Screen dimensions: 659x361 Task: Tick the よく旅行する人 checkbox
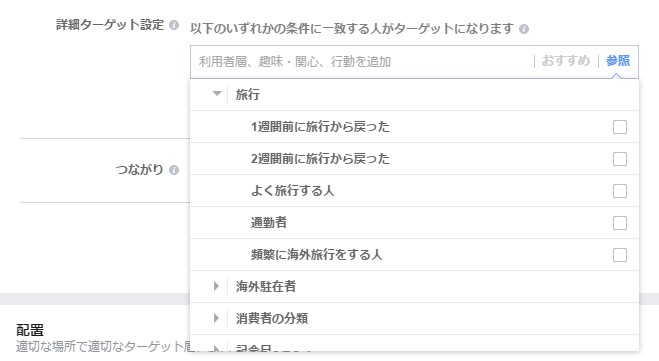coord(619,191)
